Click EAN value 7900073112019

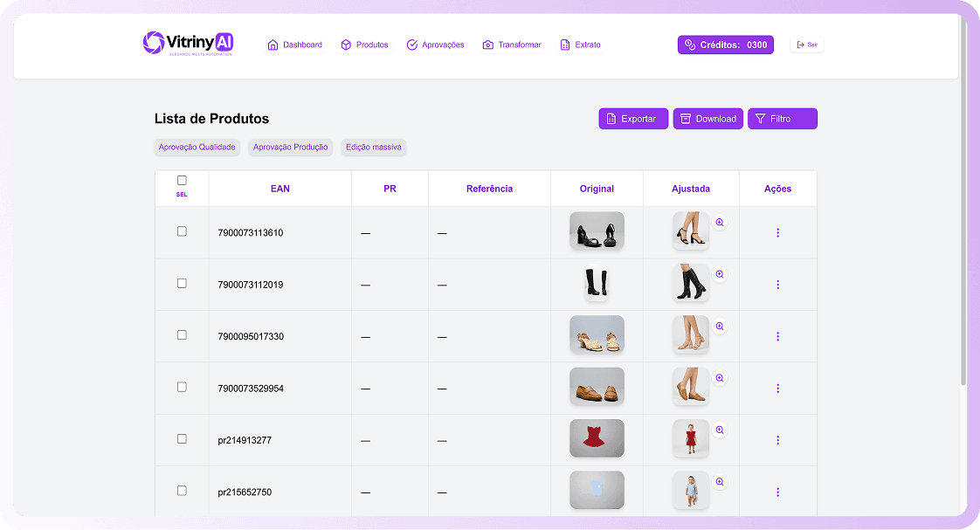pos(251,285)
